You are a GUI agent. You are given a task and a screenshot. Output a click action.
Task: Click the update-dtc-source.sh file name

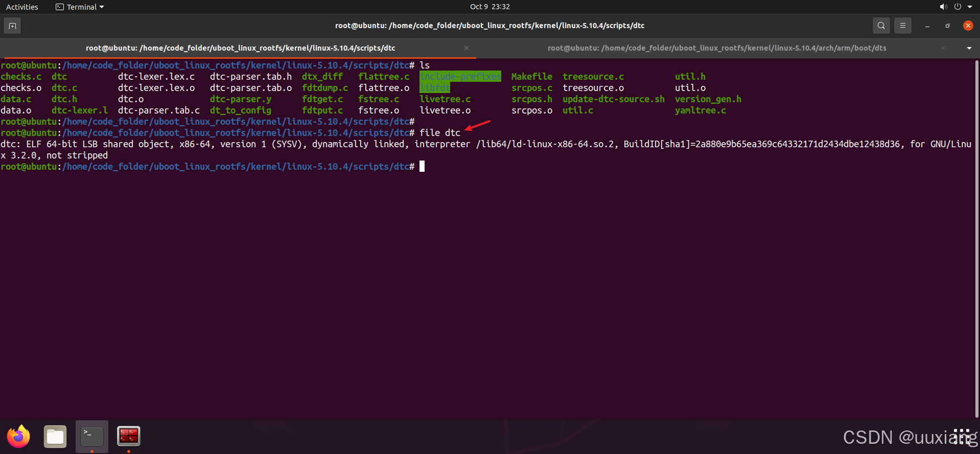point(614,99)
